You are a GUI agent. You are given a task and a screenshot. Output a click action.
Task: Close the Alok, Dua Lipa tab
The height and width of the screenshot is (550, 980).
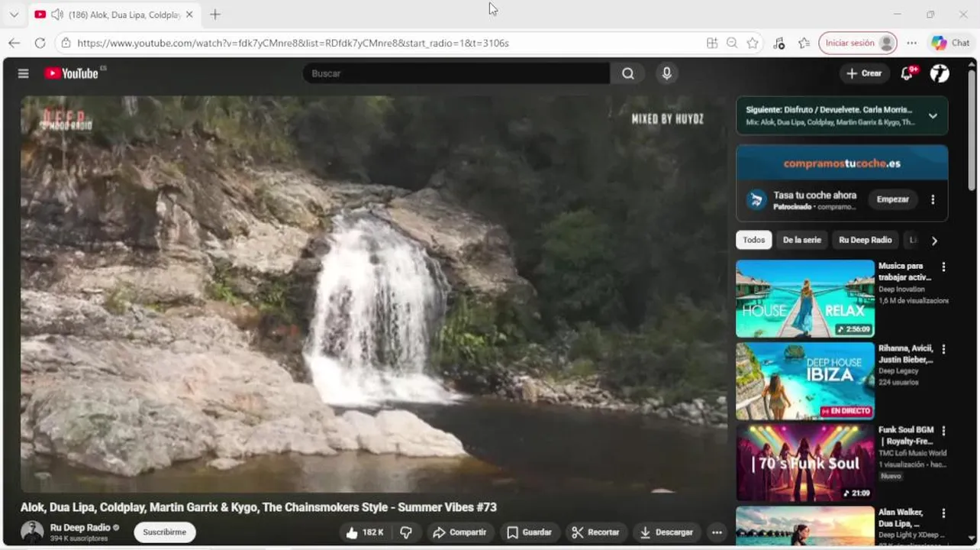tap(189, 15)
